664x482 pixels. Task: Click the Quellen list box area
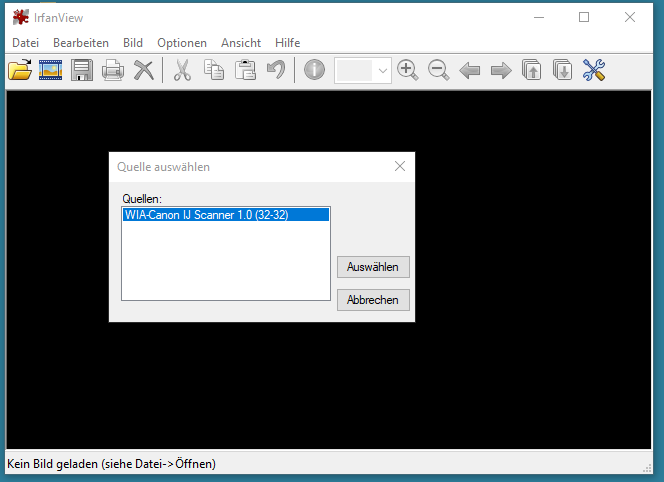point(226,254)
